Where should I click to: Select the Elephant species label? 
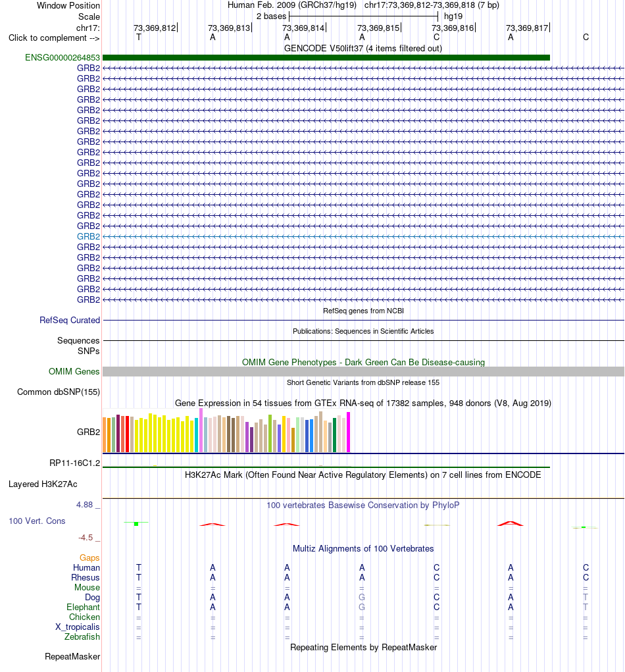83,607
